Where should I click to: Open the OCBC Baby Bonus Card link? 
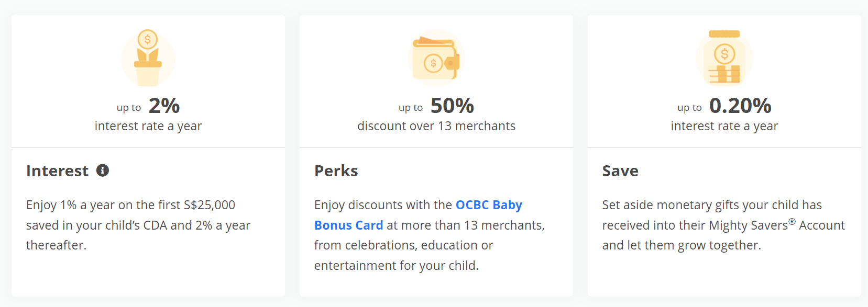(x=489, y=205)
